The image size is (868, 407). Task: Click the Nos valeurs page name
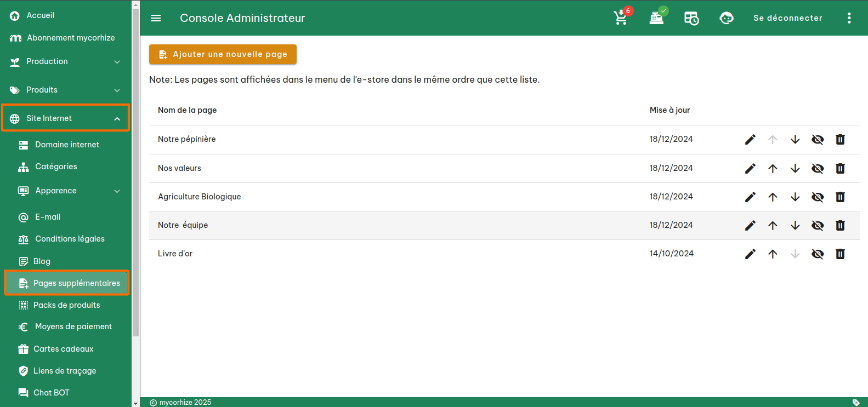[179, 168]
